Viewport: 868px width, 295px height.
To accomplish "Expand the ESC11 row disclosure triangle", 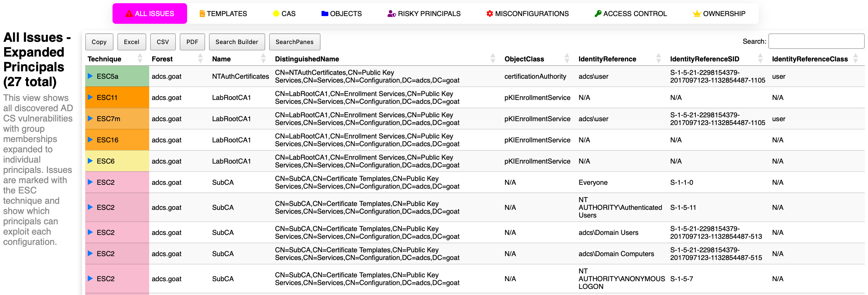I will (x=90, y=97).
